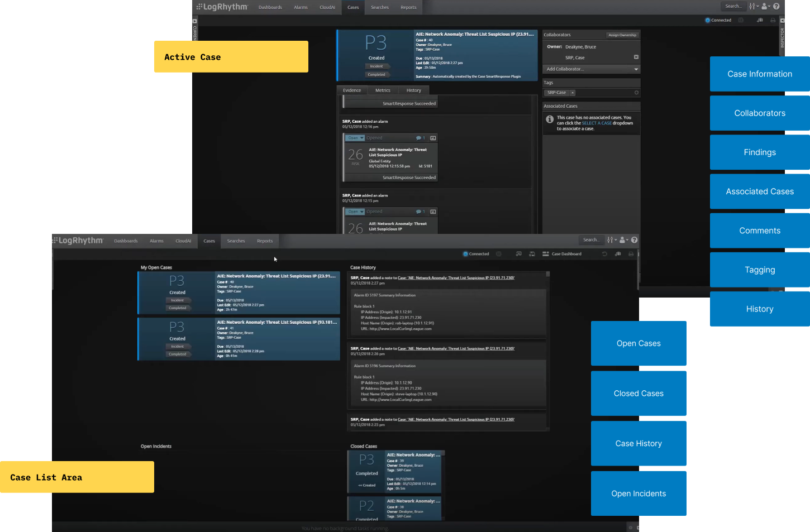Screen dimensions: 810x532
Task: Open comments on alarm Id 5181
Action: 421,138
